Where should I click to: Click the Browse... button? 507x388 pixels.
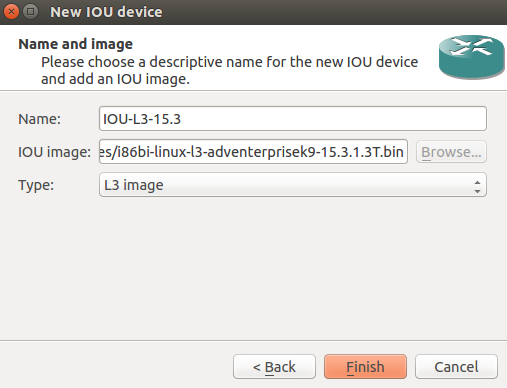tap(451, 152)
